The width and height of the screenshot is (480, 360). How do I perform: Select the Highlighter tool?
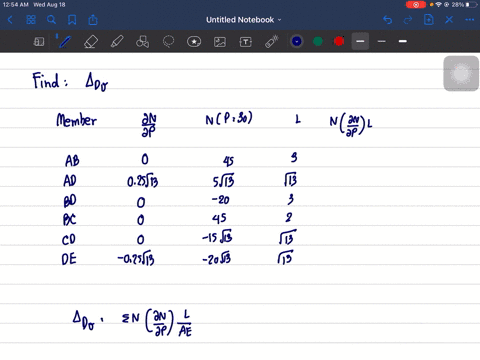click(x=117, y=42)
